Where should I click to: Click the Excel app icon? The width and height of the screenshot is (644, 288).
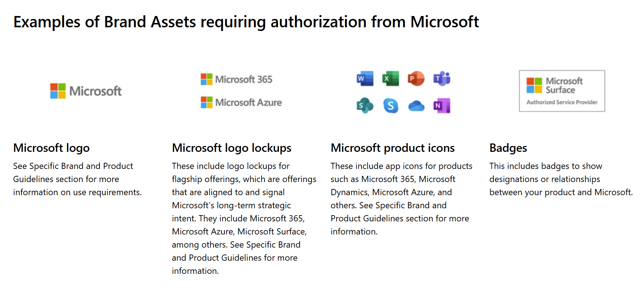(x=390, y=78)
